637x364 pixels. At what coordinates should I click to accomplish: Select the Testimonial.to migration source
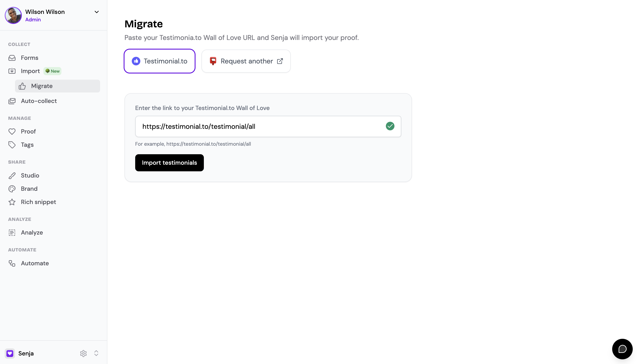[x=159, y=61]
